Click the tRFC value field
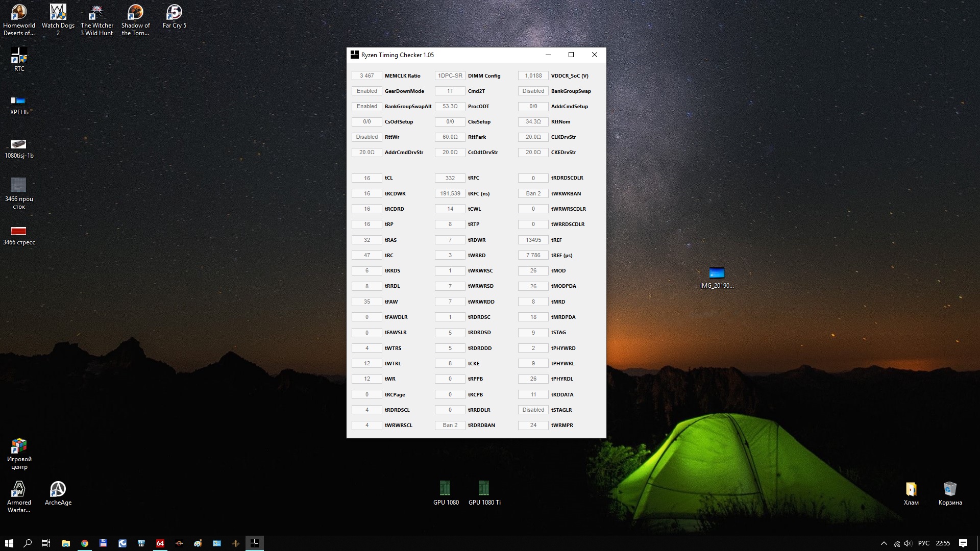Screen dimensions: 980x551 coord(450,178)
